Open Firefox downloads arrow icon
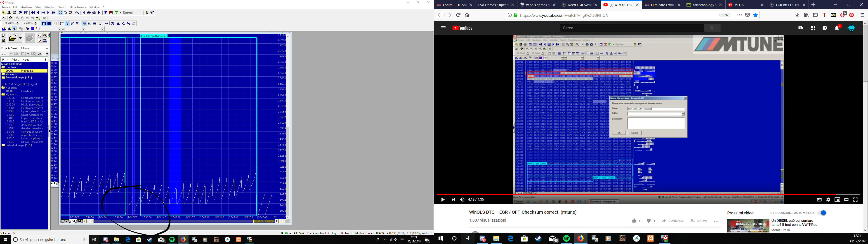 tap(797, 15)
